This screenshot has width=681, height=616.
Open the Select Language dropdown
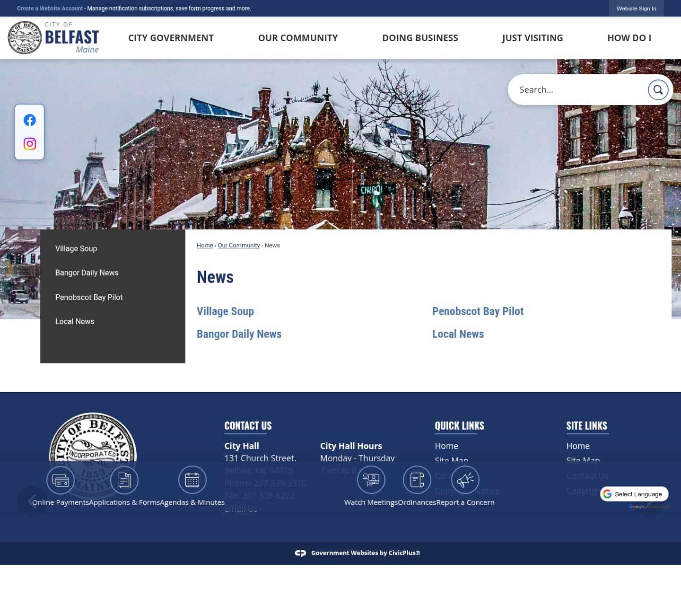tap(634, 494)
